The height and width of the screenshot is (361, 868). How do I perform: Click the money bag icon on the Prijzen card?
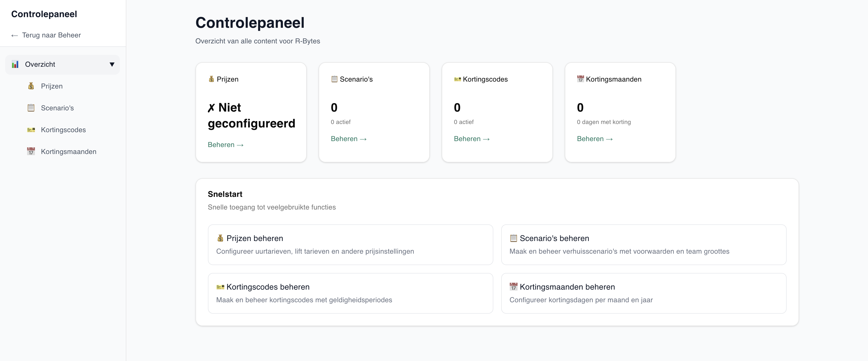click(211, 79)
